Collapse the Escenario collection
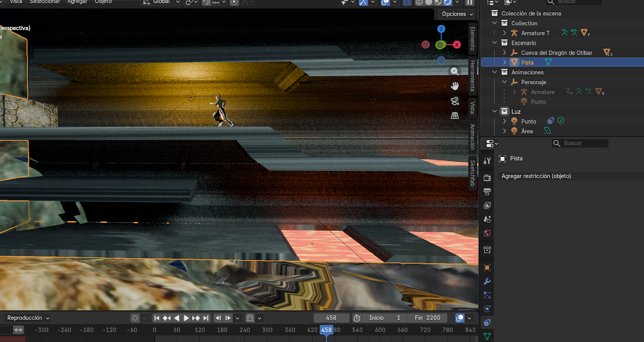 494,43
